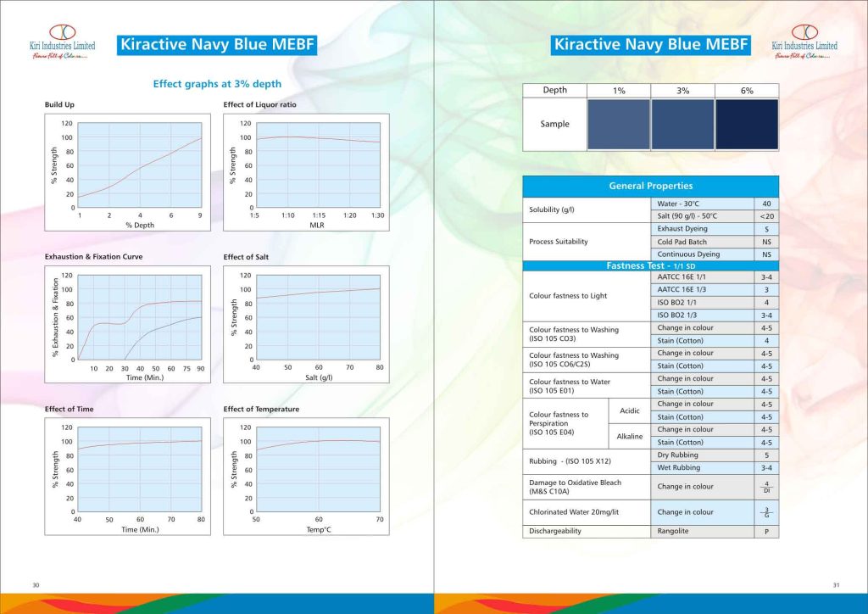Click the Kiri Industries logo on page 30
The height and width of the screenshot is (614, 868).
(x=63, y=42)
